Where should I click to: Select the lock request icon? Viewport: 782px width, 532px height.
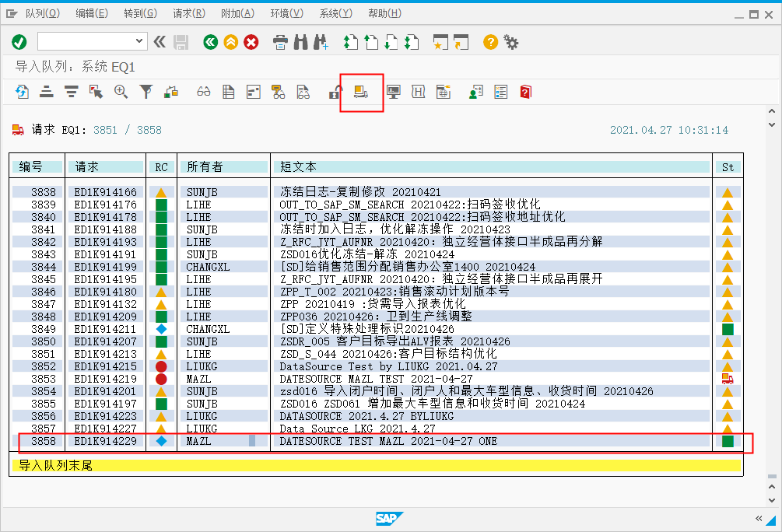(334, 92)
